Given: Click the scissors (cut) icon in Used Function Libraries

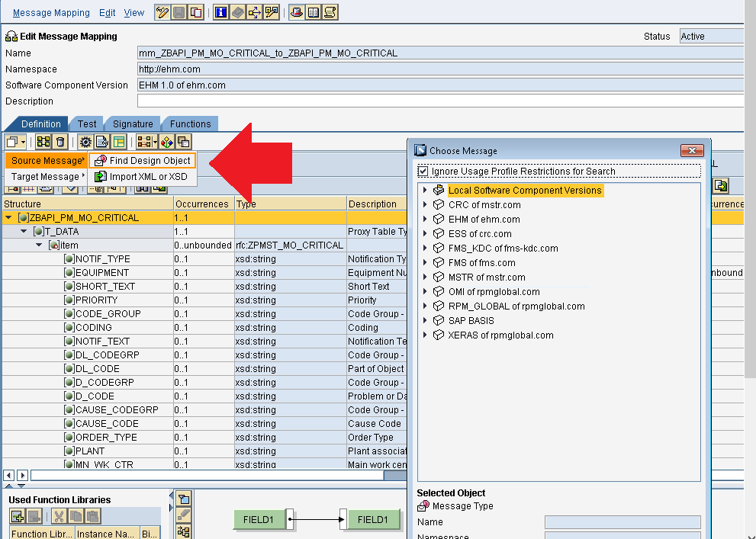Looking at the screenshot, I should (x=59, y=515).
